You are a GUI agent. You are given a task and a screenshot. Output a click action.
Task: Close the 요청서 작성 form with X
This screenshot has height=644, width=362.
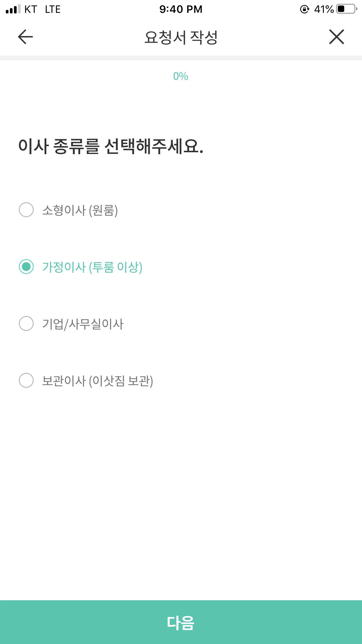337,37
